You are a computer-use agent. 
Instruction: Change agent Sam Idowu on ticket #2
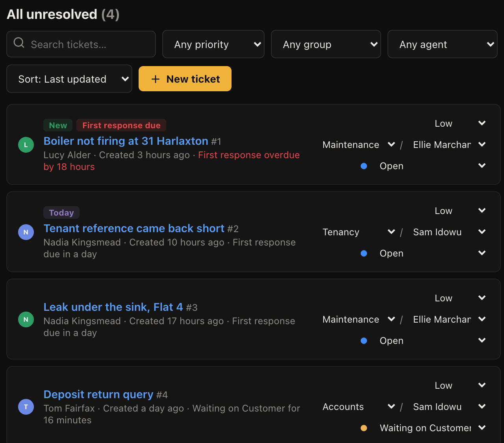(449, 232)
